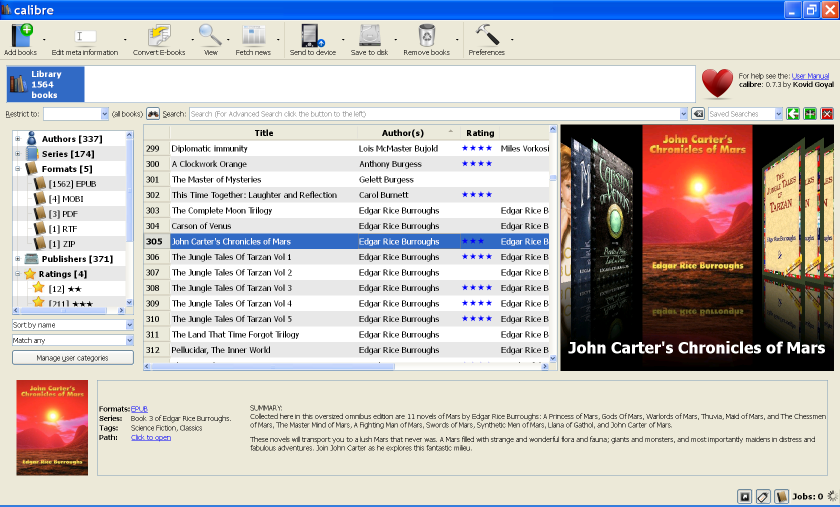The height and width of the screenshot is (507, 840).
Task: Collapse the Ratings [4] tree node
Action: pos(18,274)
